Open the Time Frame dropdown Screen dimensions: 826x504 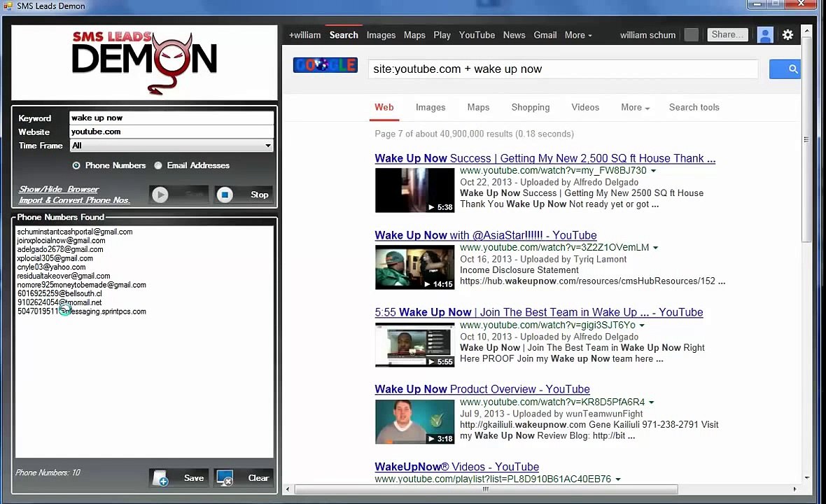click(x=171, y=146)
